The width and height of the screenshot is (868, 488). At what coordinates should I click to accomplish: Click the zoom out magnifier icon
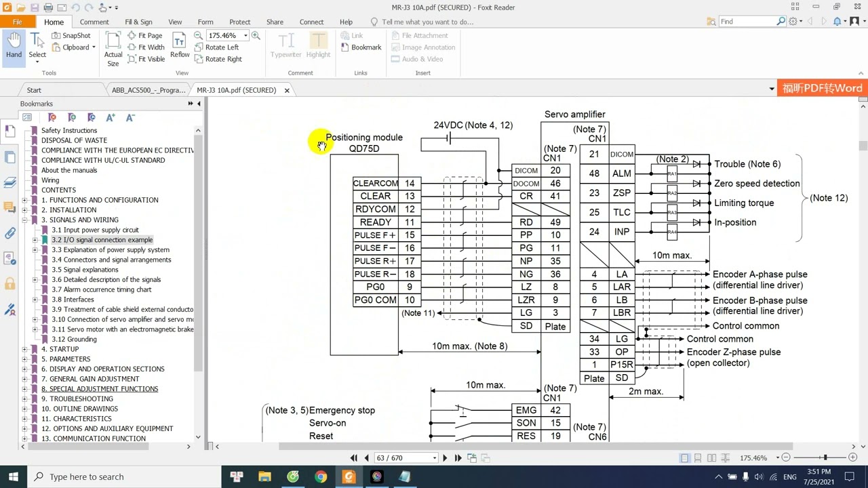pos(198,35)
